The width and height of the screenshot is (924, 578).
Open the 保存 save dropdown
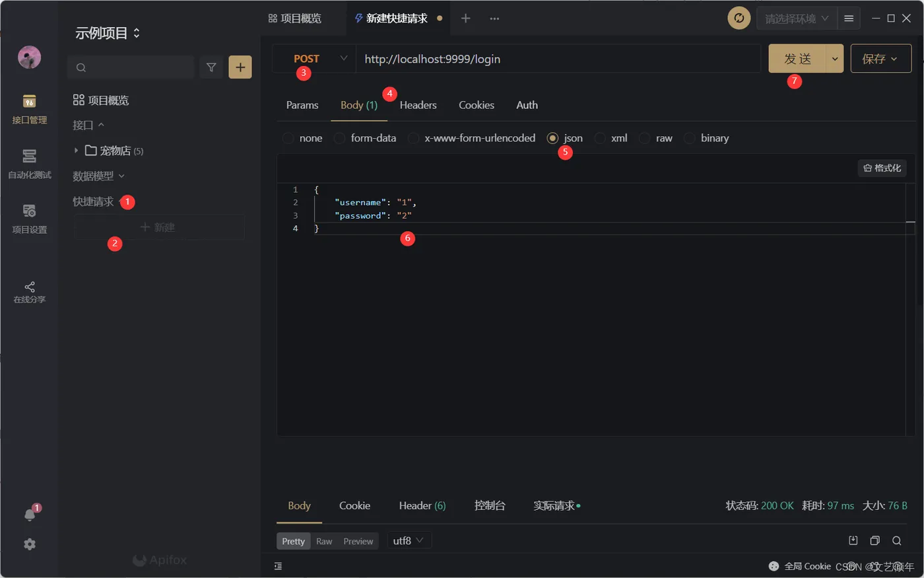881,59
